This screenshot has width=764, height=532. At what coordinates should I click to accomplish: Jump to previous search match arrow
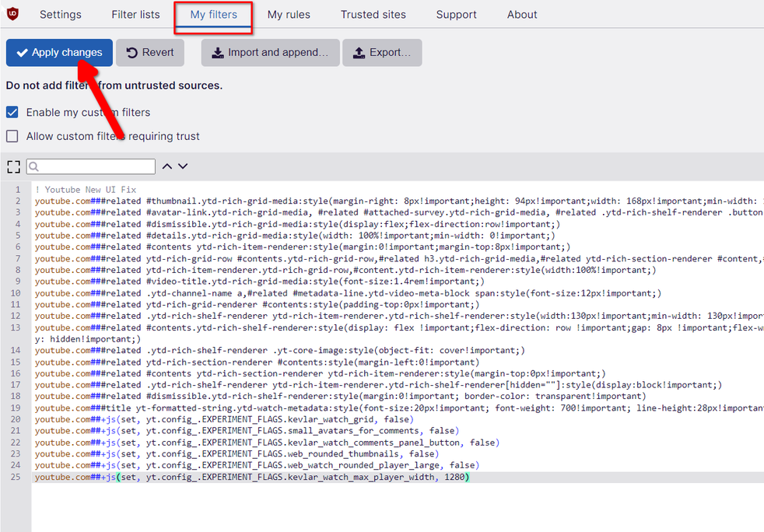pyautogui.click(x=167, y=166)
